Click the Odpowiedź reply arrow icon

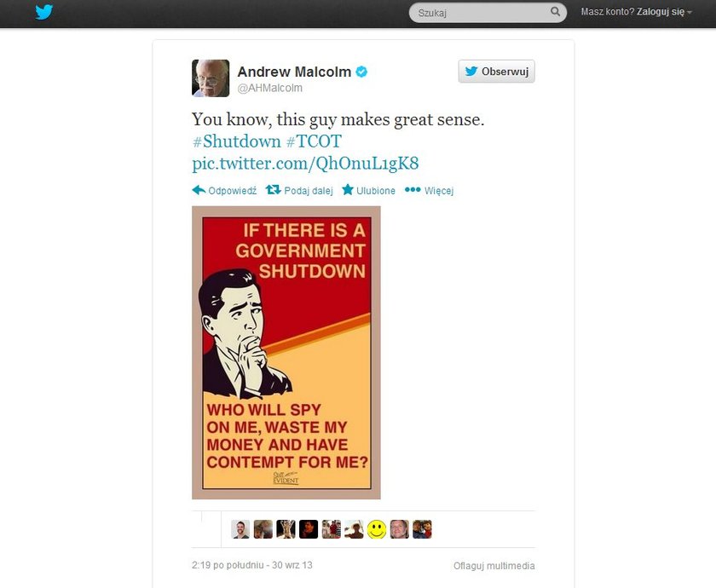point(199,190)
